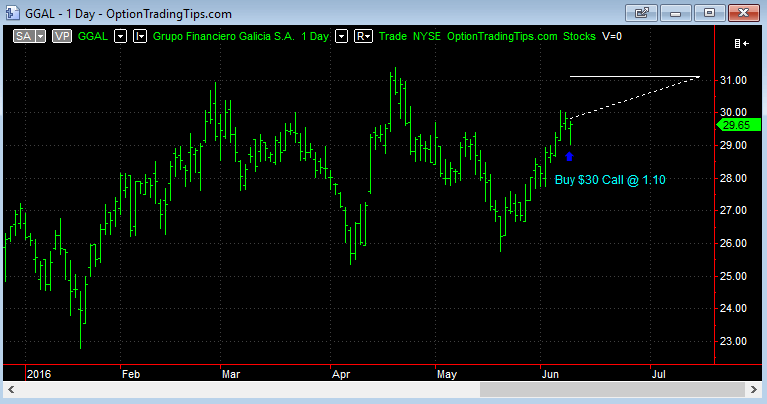Click the 26.00 price axis label

point(733,243)
